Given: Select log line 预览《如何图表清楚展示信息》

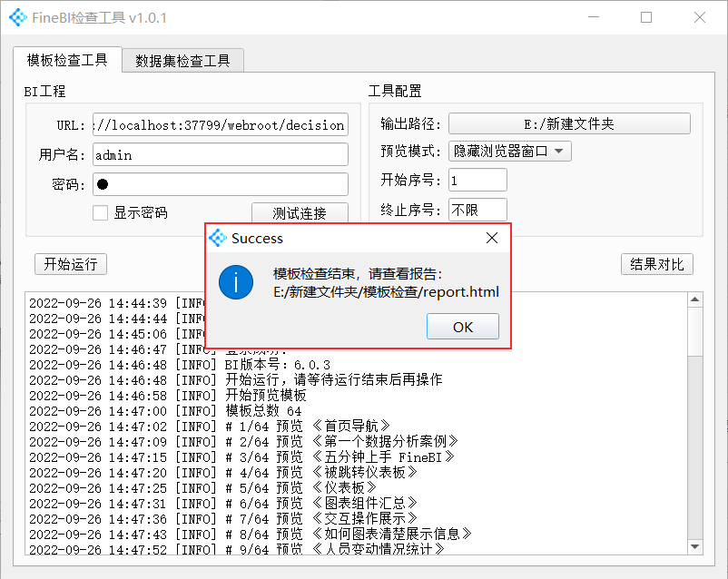Looking at the screenshot, I should click(x=251, y=534).
